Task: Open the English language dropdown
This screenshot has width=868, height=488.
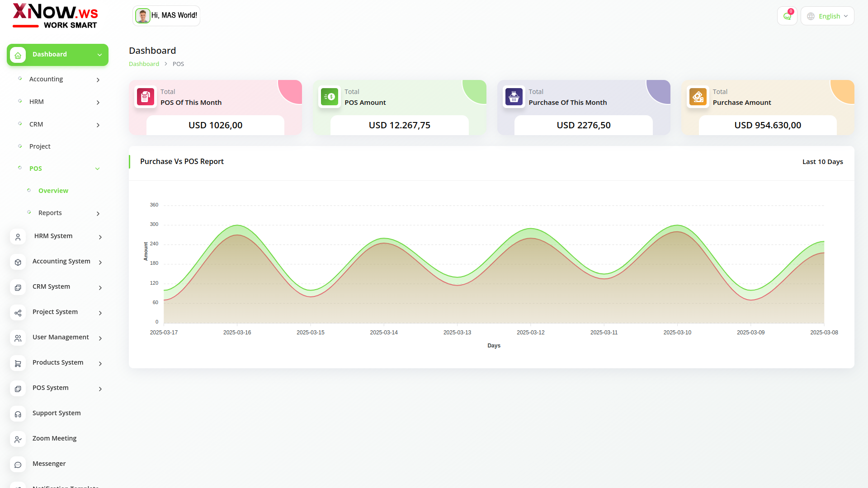Action: click(x=827, y=16)
